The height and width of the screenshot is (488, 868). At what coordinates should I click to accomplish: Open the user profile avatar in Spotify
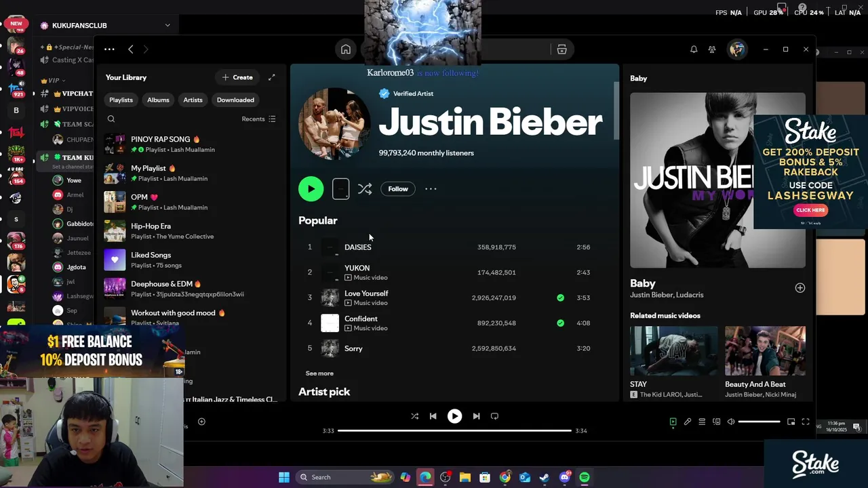(737, 49)
